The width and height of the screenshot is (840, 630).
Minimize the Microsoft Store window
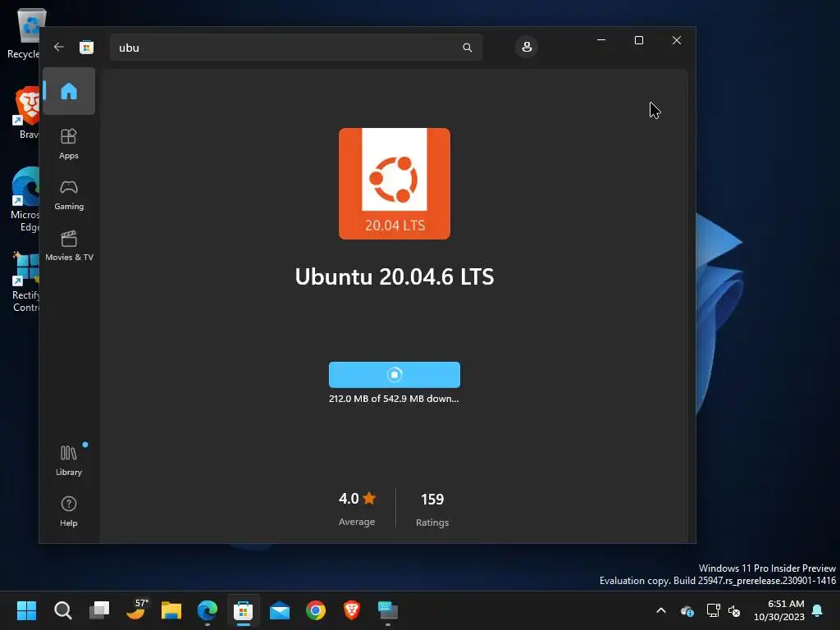[x=601, y=40]
